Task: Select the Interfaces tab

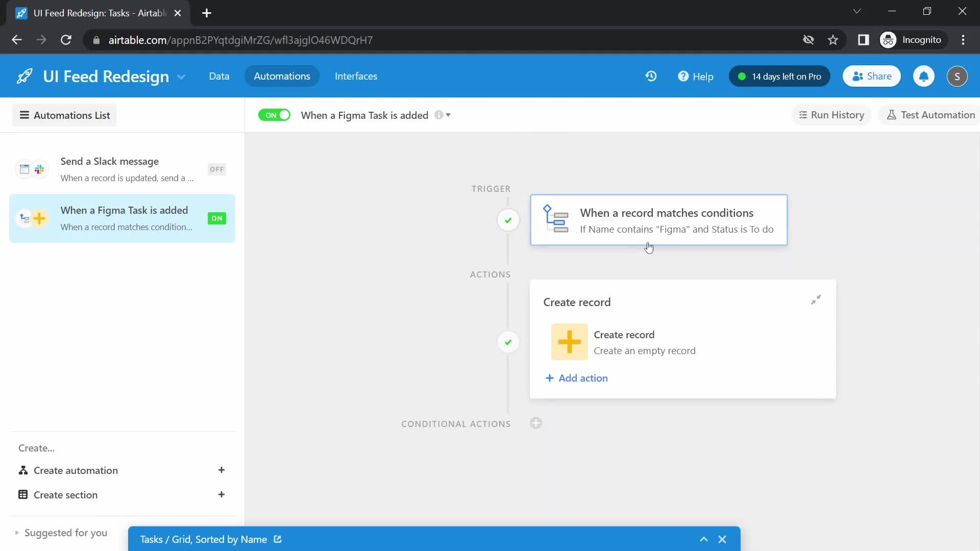Action: coord(355,76)
